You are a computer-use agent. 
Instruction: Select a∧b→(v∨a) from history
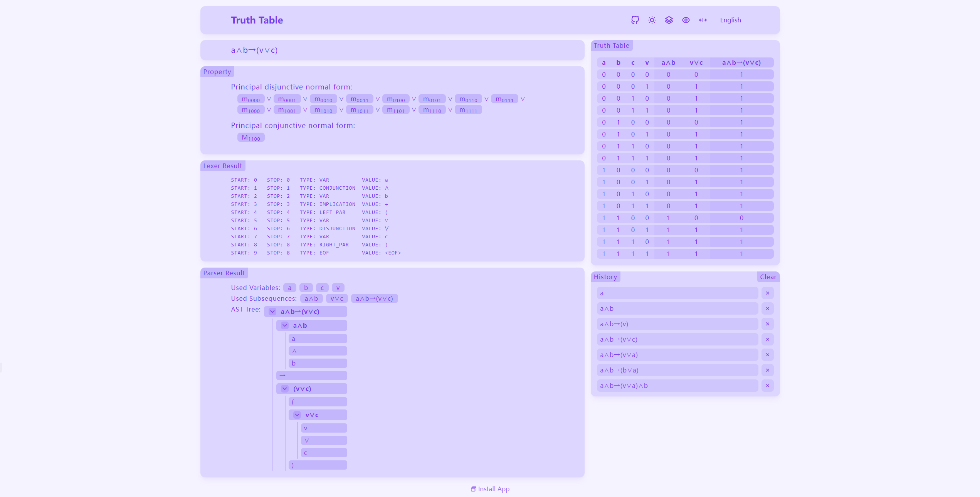point(677,355)
